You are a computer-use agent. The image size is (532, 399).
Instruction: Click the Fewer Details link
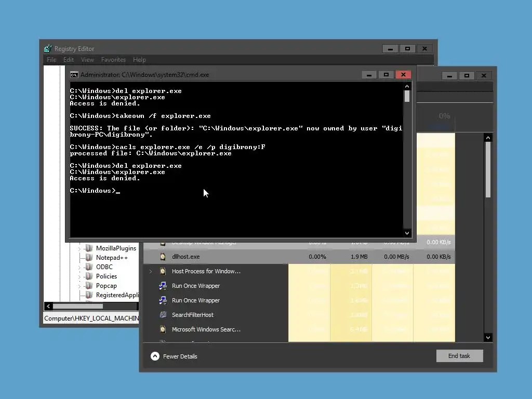(x=180, y=356)
